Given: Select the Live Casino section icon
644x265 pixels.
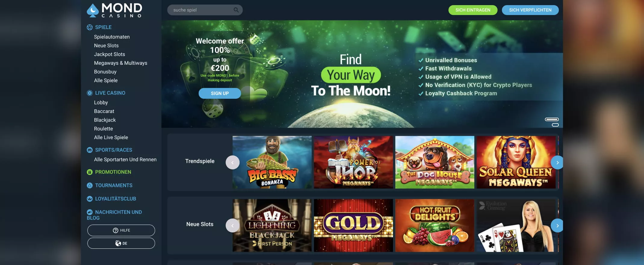Looking at the screenshot, I should (x=90, y=93).
